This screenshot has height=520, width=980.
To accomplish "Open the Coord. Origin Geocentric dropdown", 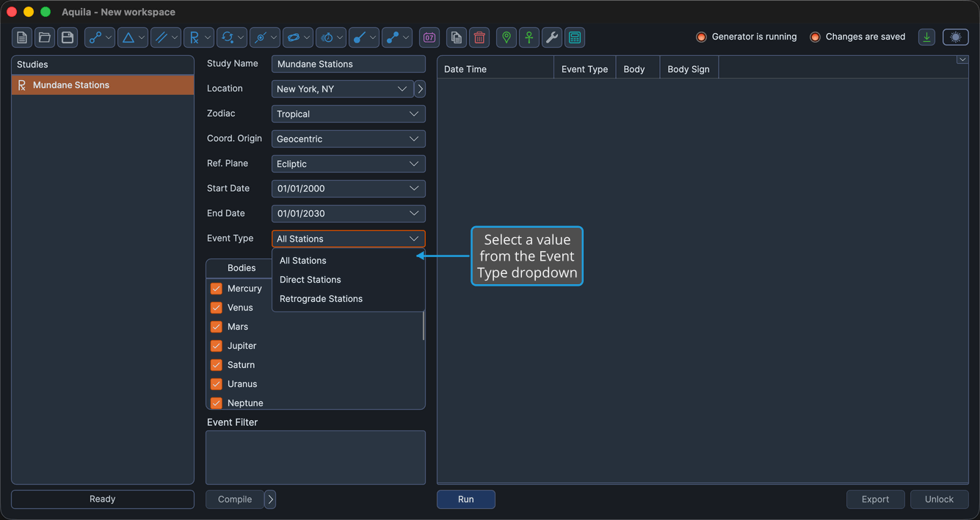I will coord(349,139).
